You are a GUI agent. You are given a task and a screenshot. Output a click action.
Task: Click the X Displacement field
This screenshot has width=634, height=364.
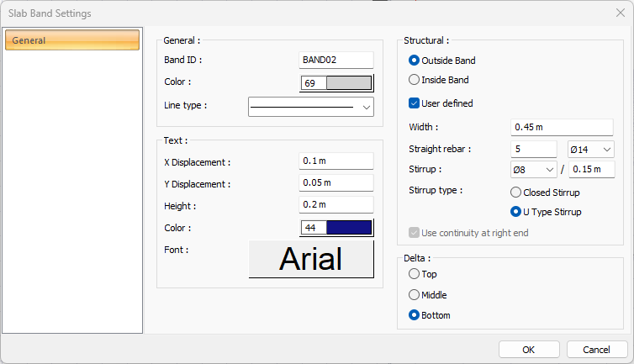pos(336,161)
